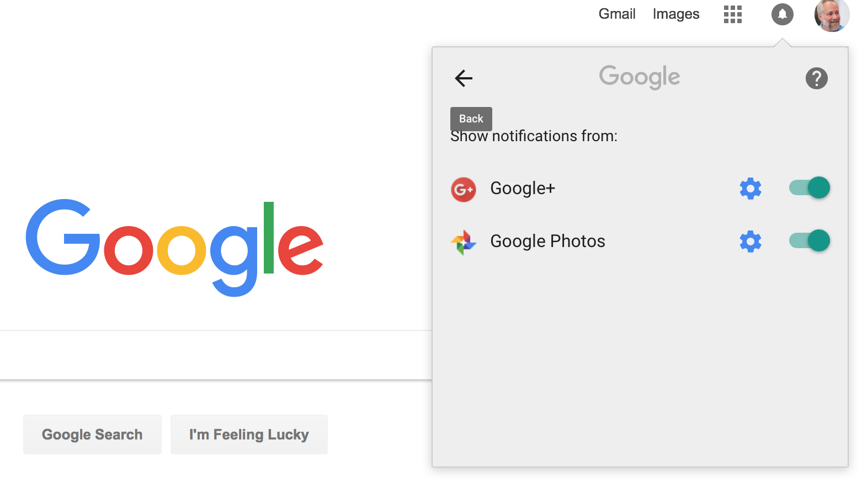Click the gray Google logo in panel header

click(x=640, y=77)
